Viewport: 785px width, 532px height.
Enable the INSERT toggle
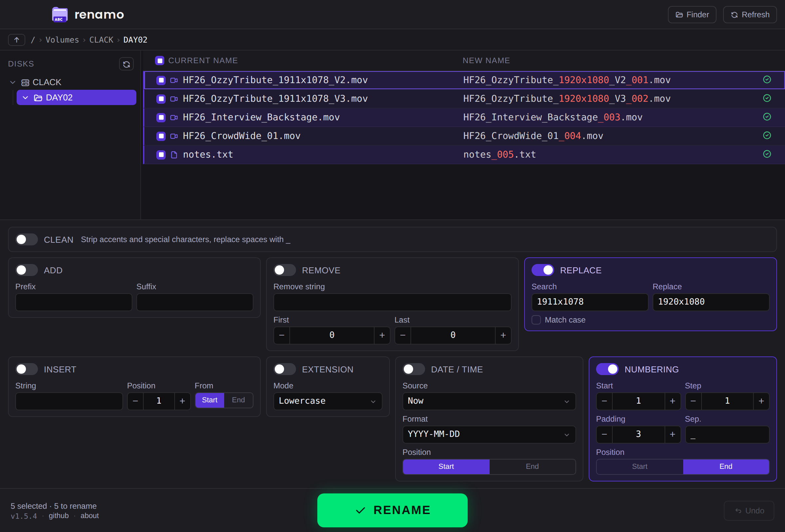27,369
